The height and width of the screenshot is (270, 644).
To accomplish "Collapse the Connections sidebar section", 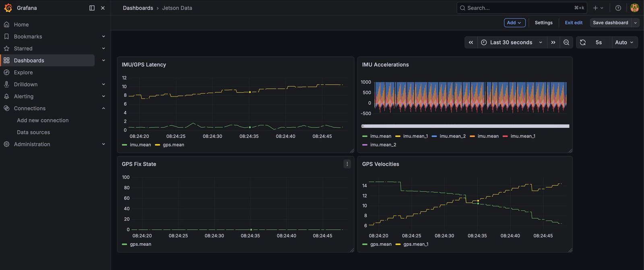I will point(103,108).
